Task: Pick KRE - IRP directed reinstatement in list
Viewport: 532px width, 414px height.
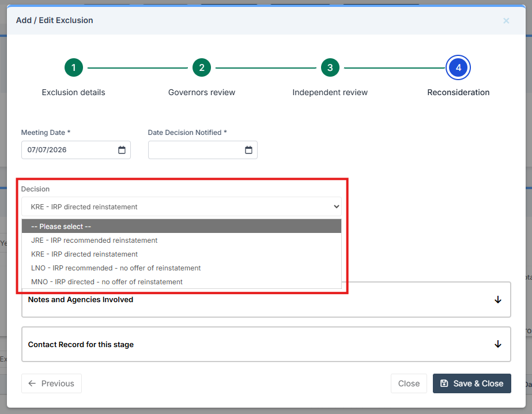Action: click(x=182, y=254)
